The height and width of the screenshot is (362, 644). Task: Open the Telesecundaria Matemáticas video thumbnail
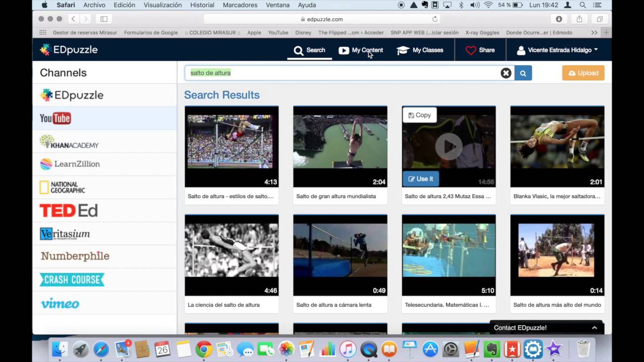coord(449,255)
